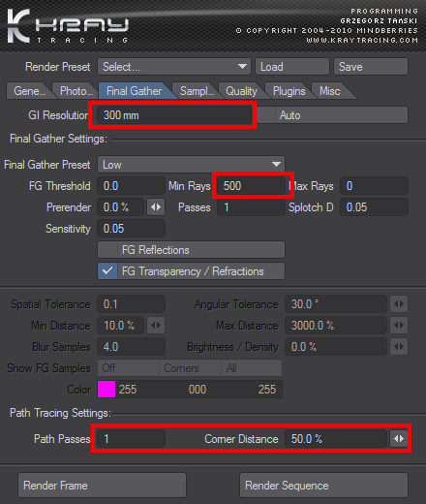Click the Corner Distance stepper arrows
The image size is (426, 504).
click(x=399, y=439)
